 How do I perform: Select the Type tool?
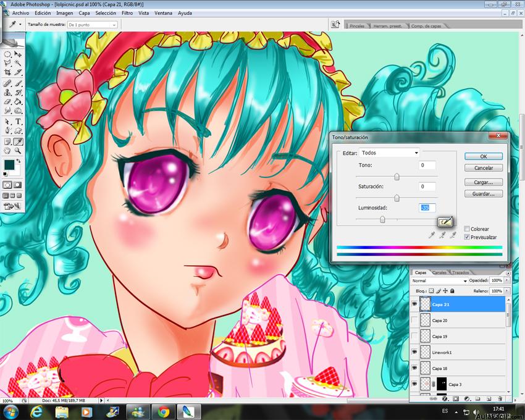pyautogui.click(x=18, y=122)
